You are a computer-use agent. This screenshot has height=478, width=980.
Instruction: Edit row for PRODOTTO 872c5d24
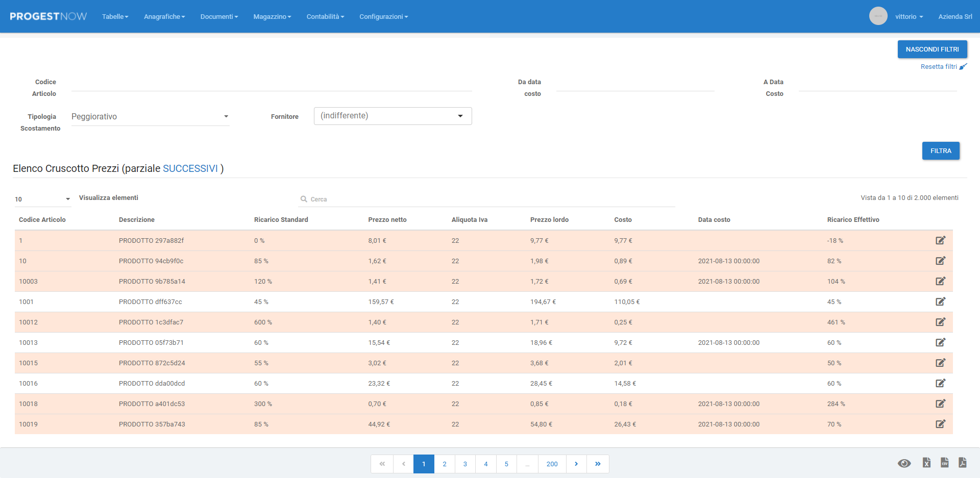(x=940, y=363)
